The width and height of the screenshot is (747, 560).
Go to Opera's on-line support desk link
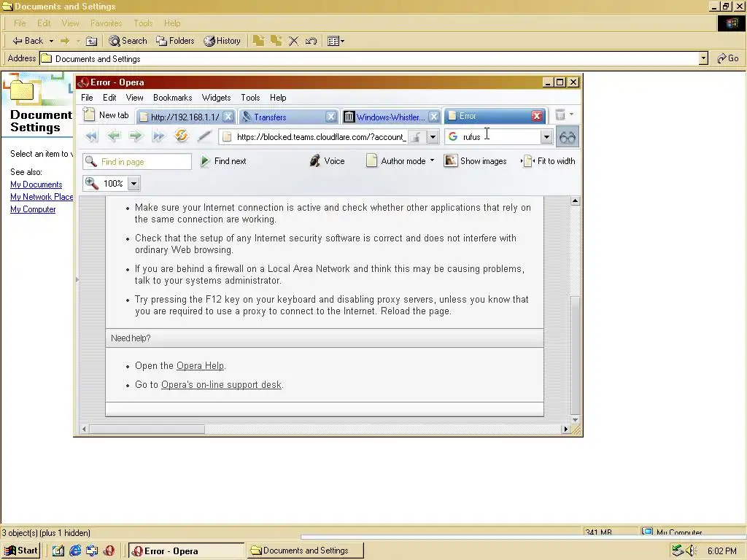coord(221,385)
